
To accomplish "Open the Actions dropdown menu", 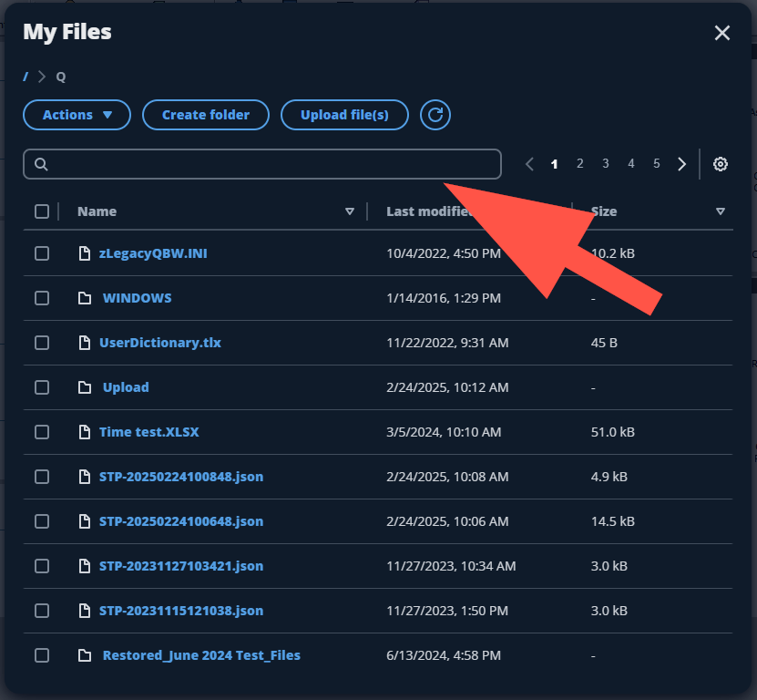I will click(77, 115).
